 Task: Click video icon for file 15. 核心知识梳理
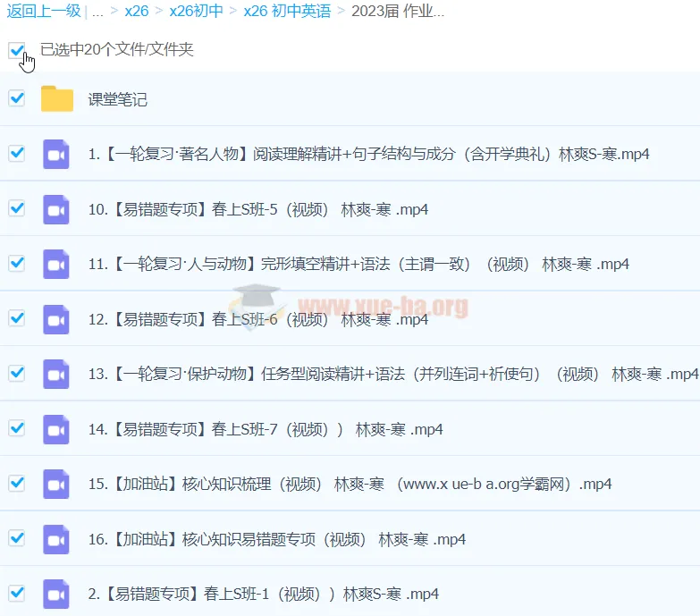tap(56, 484)
